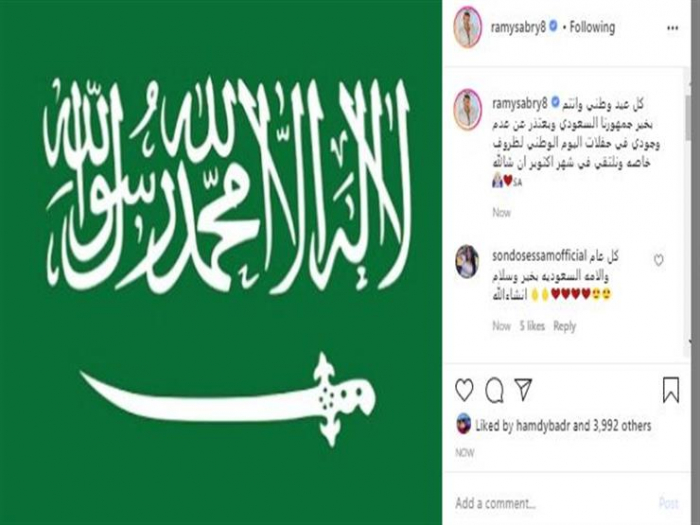Reply to sondosessamofficial's comment
Screen dimensions: 700x525
pos(564,326)
